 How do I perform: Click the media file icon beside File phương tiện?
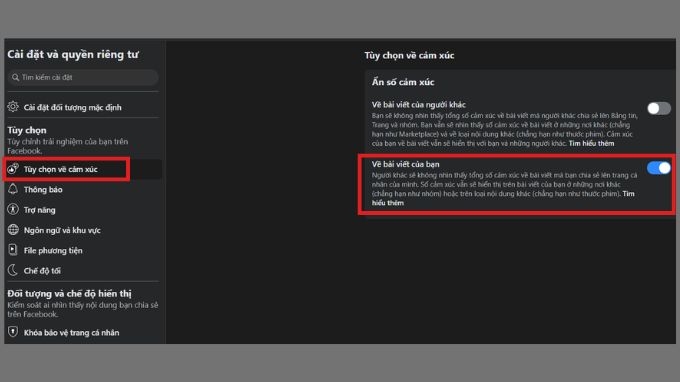tap(13, 250)
